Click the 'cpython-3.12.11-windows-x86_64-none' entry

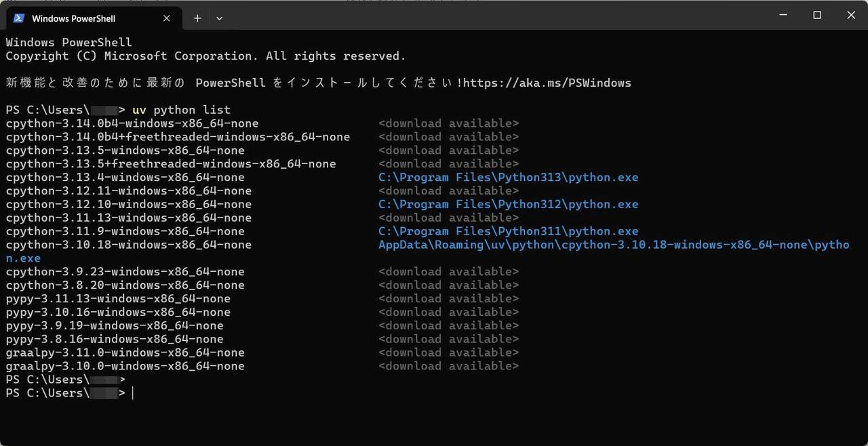[129, 191]
